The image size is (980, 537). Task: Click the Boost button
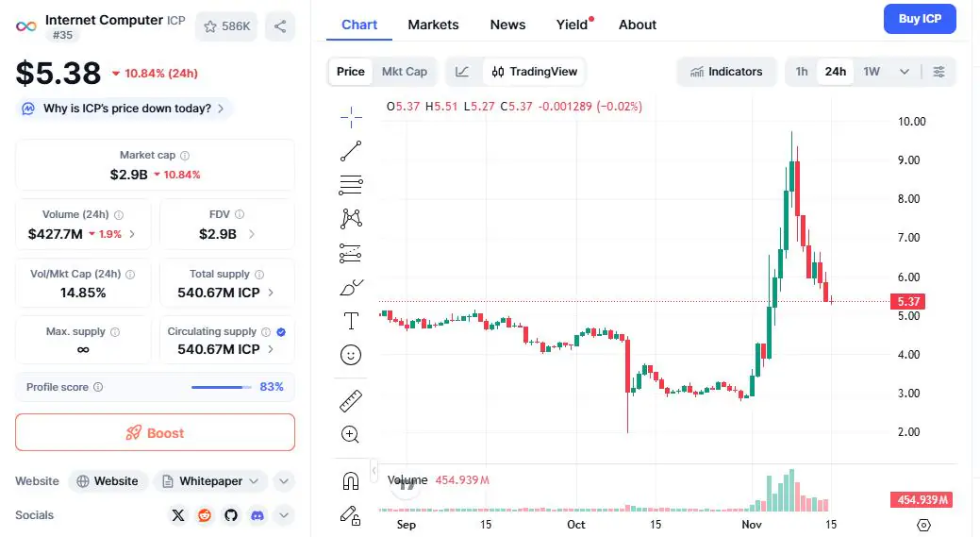tap(155, 432)
